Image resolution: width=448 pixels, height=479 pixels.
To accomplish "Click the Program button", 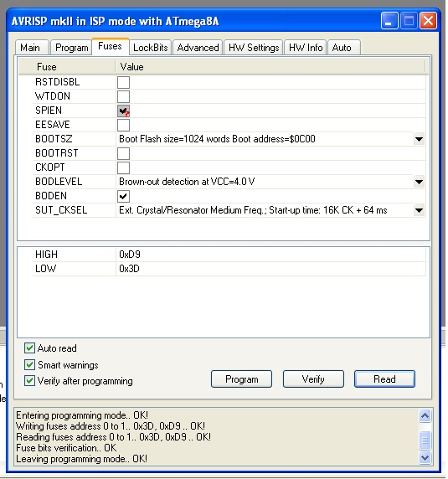I will point(241,379).
